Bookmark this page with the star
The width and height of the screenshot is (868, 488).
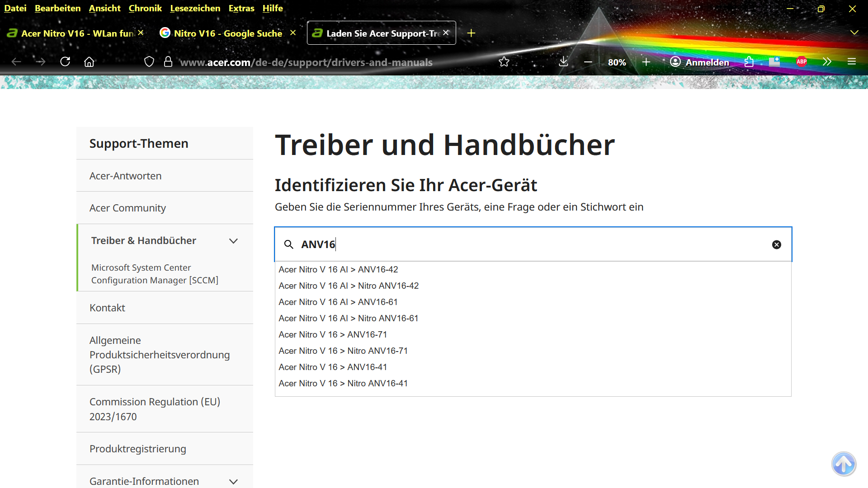point(504,62)
